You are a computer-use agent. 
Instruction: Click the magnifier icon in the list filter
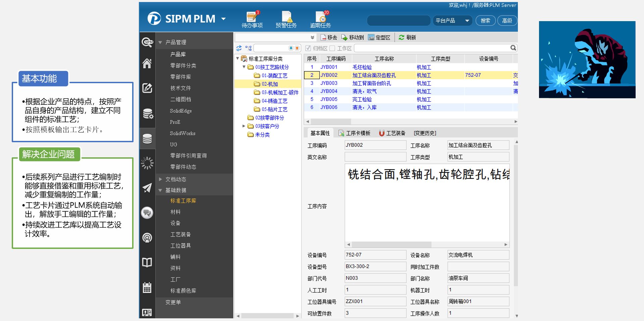pos(513,48)
